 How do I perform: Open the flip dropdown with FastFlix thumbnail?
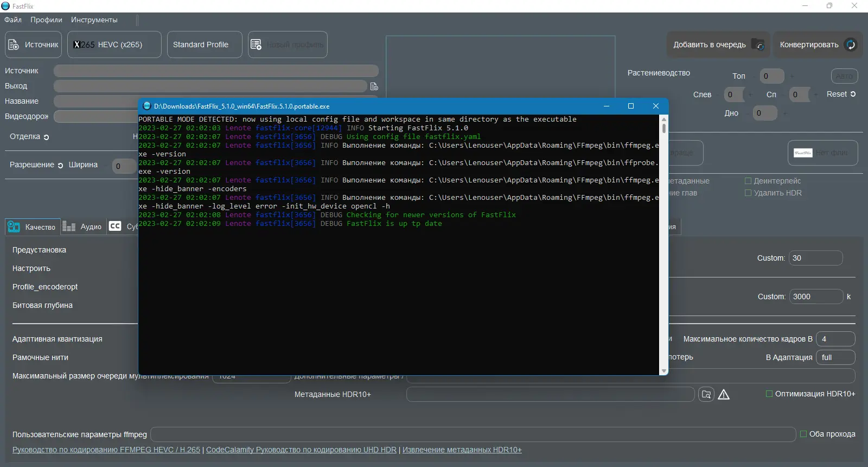coord(823,153)
